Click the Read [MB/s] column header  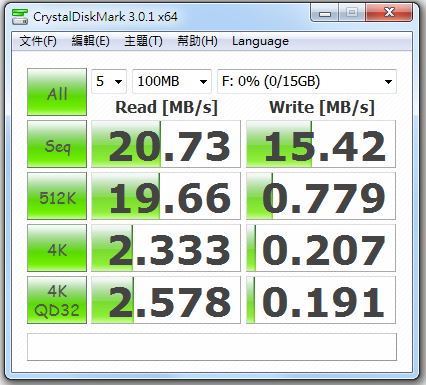(x=166, y=107)
